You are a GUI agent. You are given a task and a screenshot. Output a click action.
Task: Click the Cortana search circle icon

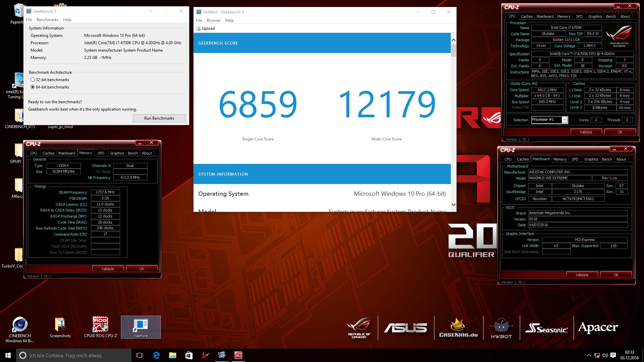pyautogui.click(x=23, y=355)
